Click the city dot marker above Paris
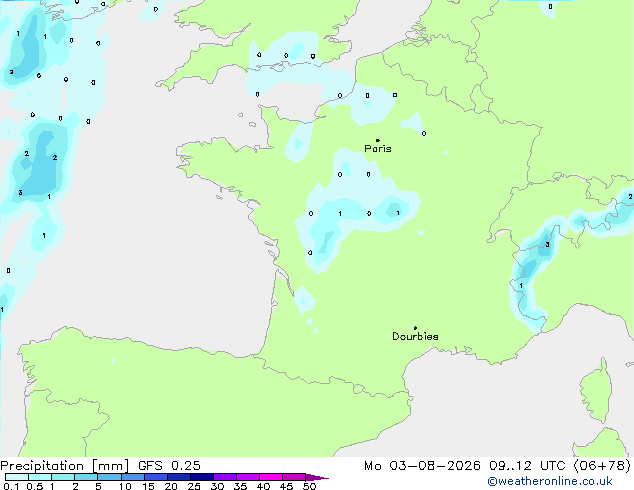634x490 pixels. point(378,140)
